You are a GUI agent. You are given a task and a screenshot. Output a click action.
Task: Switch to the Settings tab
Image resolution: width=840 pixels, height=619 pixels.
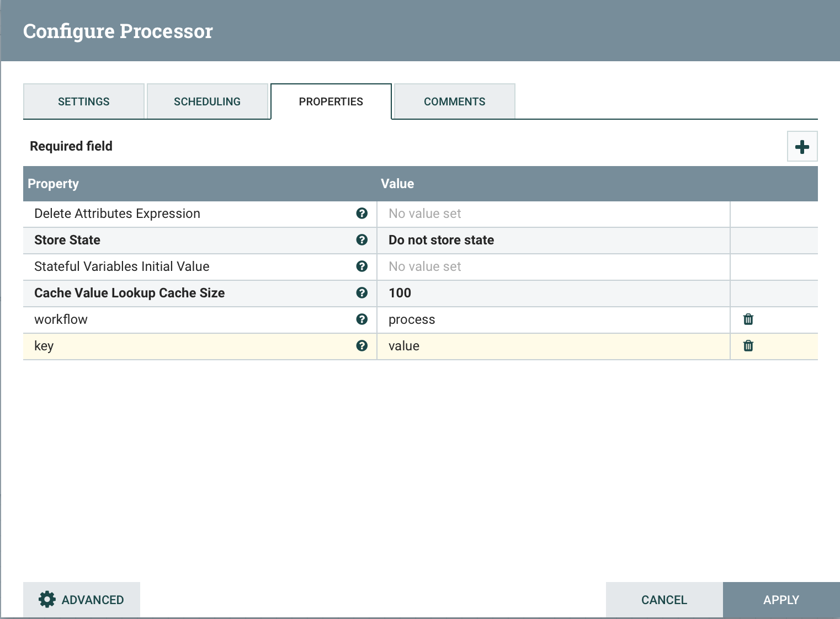coord(83,102)
